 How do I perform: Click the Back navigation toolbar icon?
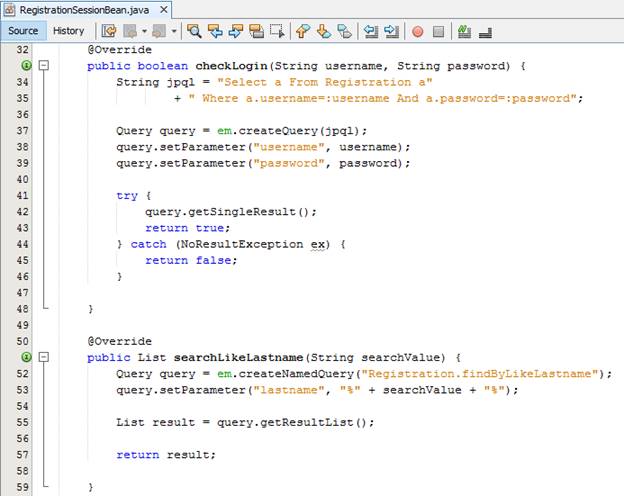click(x=130, y=31)
